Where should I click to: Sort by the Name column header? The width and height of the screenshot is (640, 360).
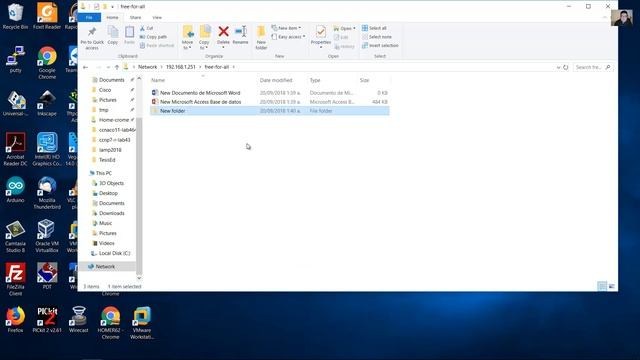pos(158,80)
